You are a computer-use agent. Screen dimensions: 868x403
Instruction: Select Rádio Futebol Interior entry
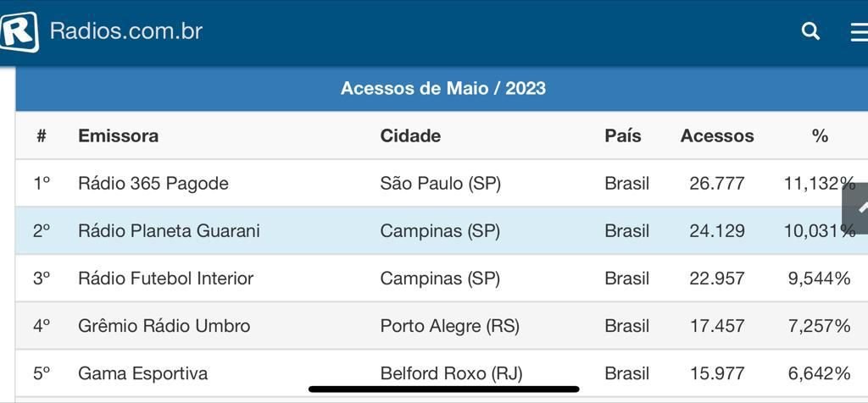click(x=165, y=278)
